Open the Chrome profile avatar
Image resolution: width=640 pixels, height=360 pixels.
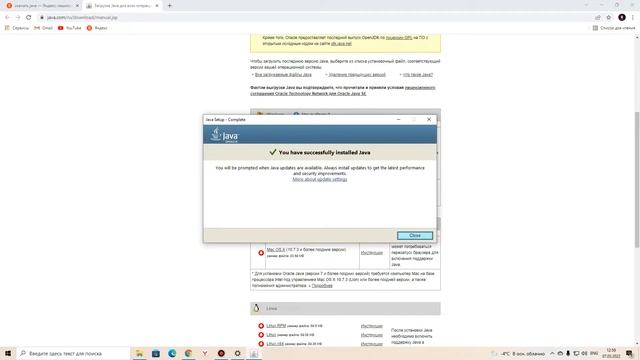point(622,18)
